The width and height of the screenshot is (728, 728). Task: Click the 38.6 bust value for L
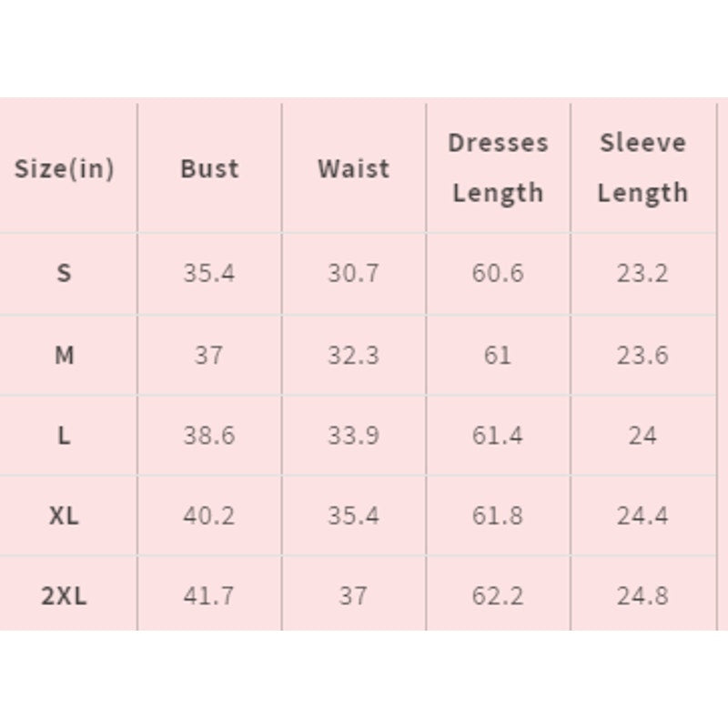(x=209, y=436)
